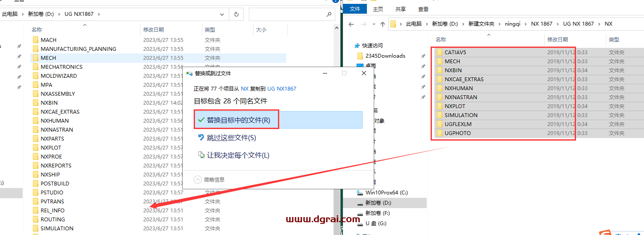Click the search magnifier icon in left window
The image size is (644, 235).
[328, 14]
